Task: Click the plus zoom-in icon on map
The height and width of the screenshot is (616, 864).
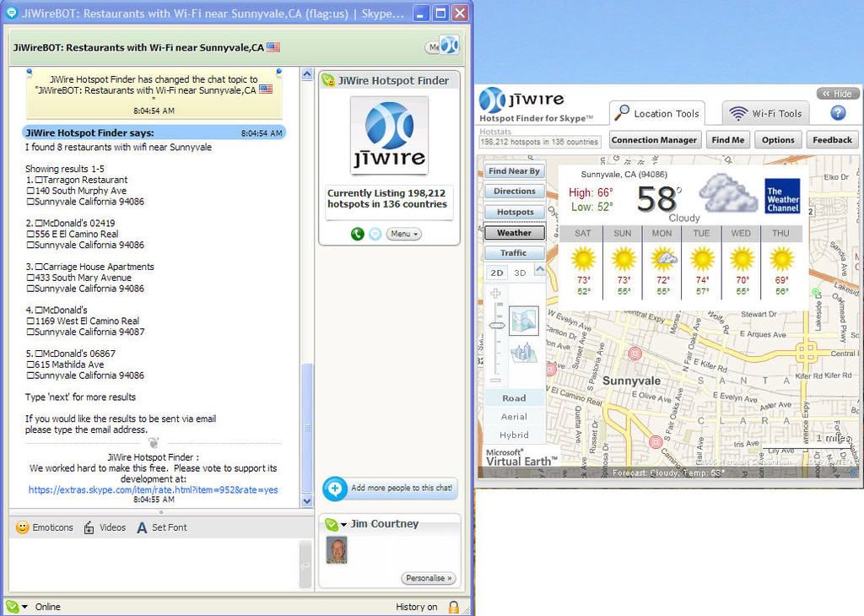Action: tap(496, 293)
